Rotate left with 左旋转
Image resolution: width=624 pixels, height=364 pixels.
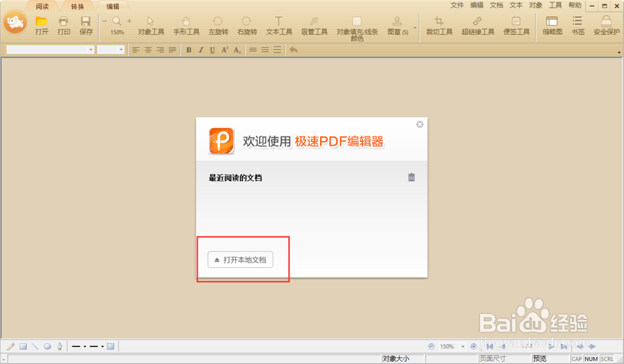click(x=218, y=26)
